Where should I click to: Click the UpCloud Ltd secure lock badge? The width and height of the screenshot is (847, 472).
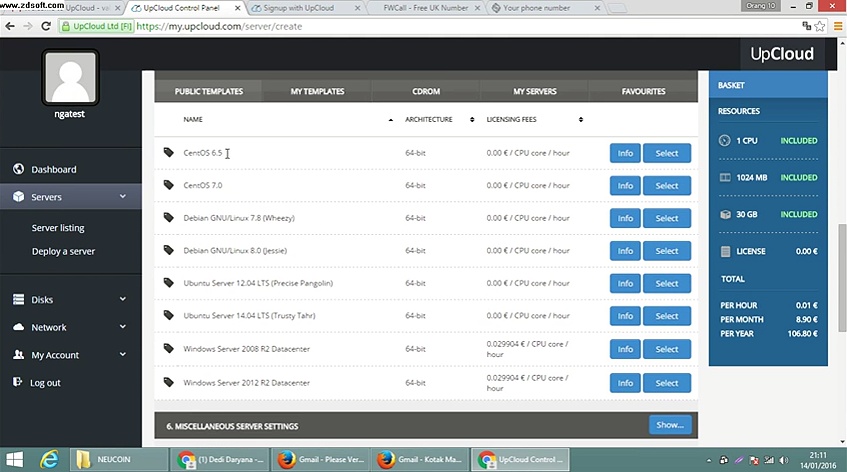97,26
